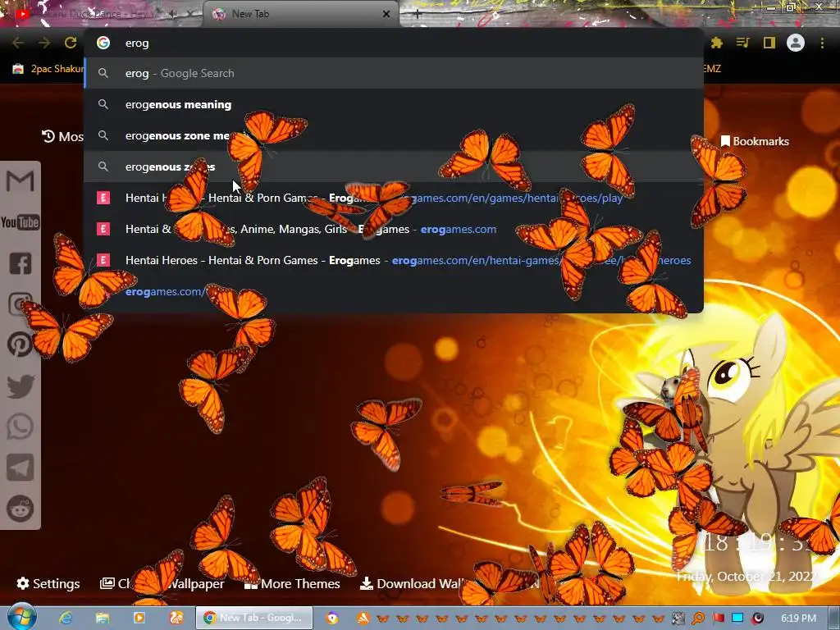Select the 'erogenous meaning' suggestion
Screen dimensions: 840x630
[393, 104]
